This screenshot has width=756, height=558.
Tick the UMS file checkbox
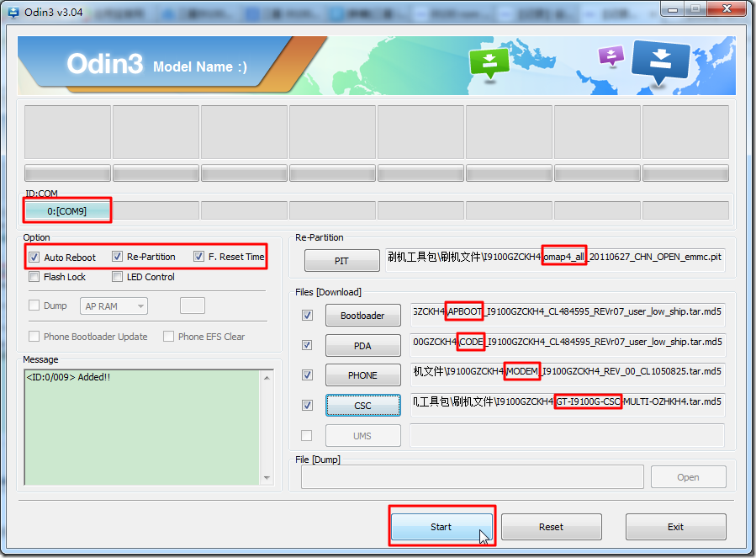click(306, 435)
